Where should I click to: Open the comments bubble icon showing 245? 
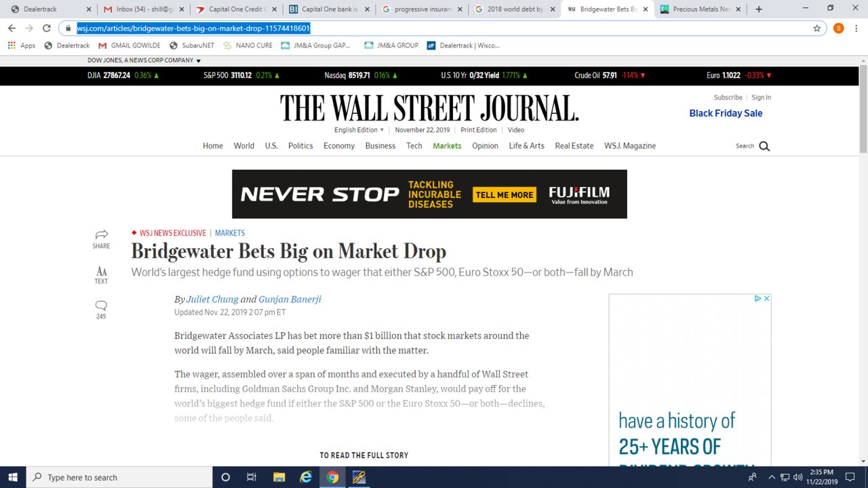tap(101, 305)
